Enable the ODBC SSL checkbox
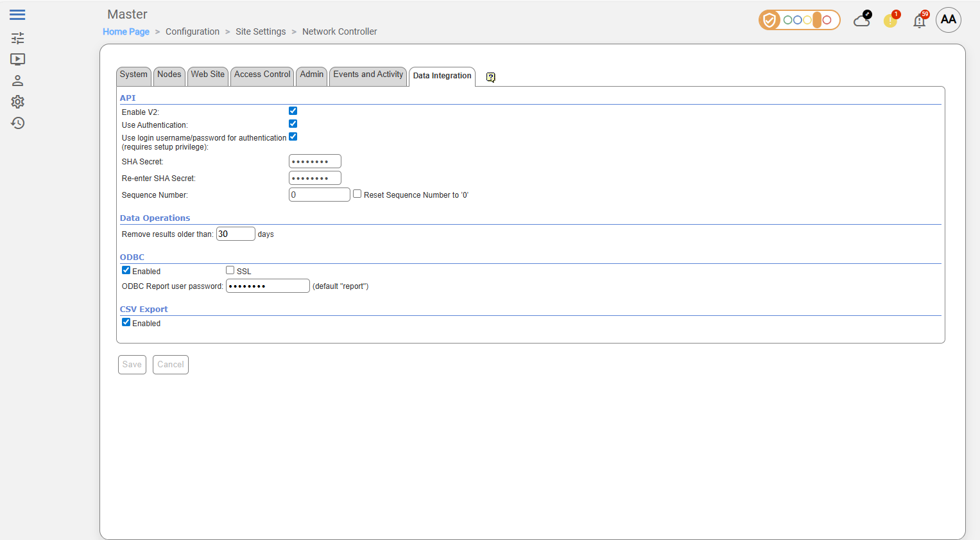Screen dimensions: 980x540 (x=230, y=270)
